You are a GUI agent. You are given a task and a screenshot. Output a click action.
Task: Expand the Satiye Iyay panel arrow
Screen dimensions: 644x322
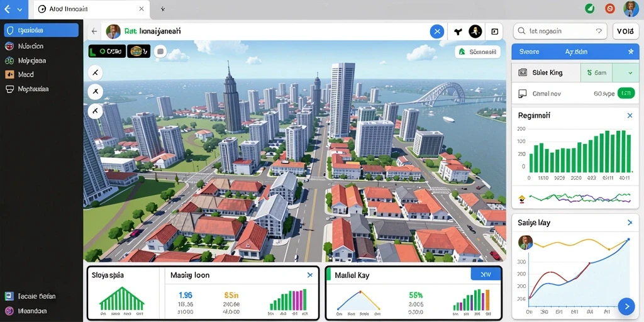click(x=630, y=223)
